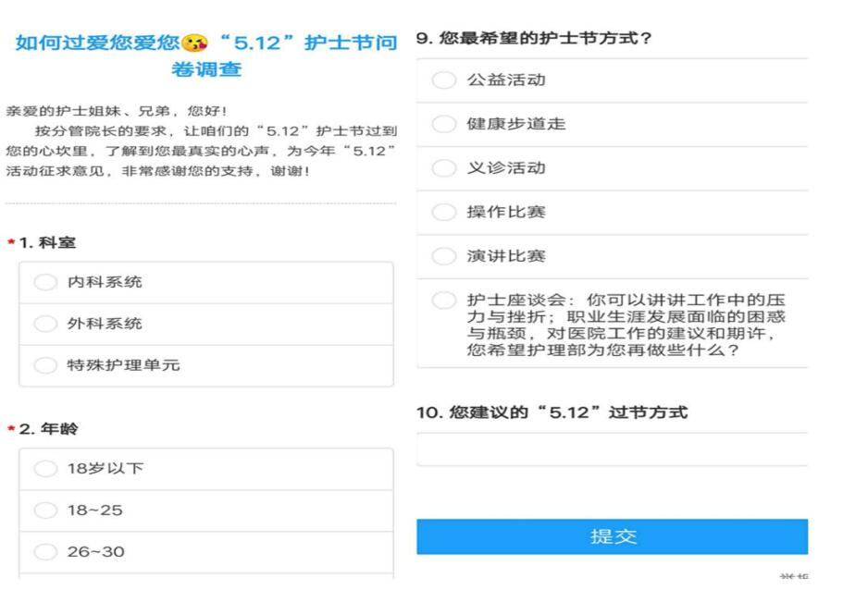Select the 义诊活动 option

(444, 168)
